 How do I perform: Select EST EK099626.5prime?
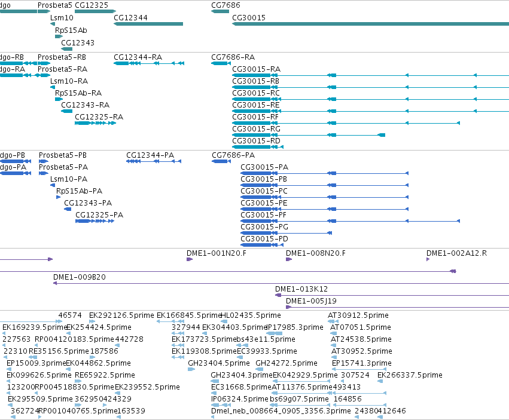pos(9,381)
